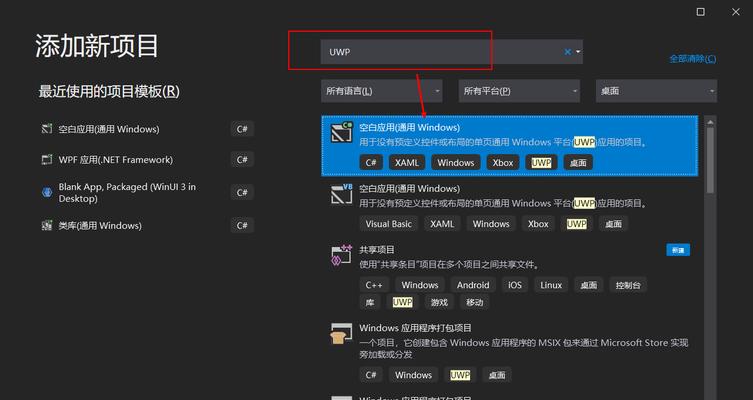Click the Linux tag on 共享项目
This screenshot has width=753, height=400.
551,285
